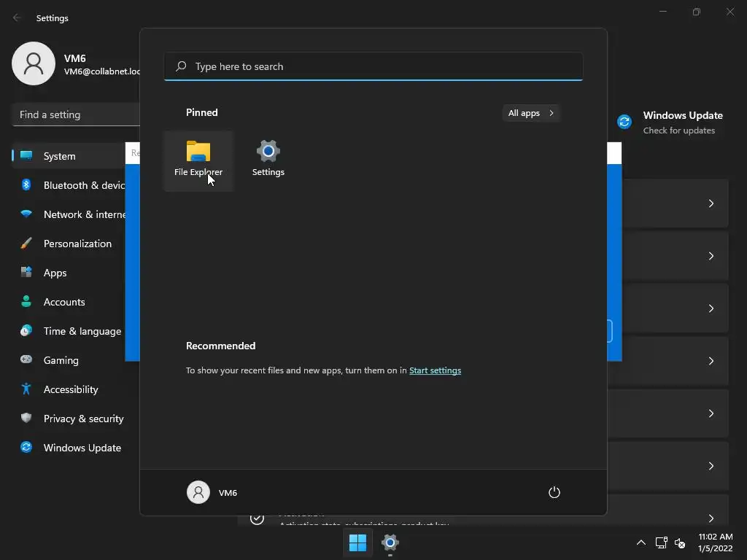Screen dimensions: 747x560
Task: Open Network & internet settings
Action: click(x=69, y=214)
